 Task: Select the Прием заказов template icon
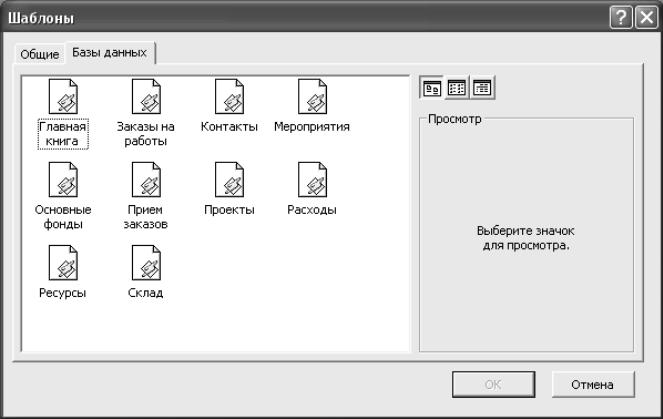146,180
